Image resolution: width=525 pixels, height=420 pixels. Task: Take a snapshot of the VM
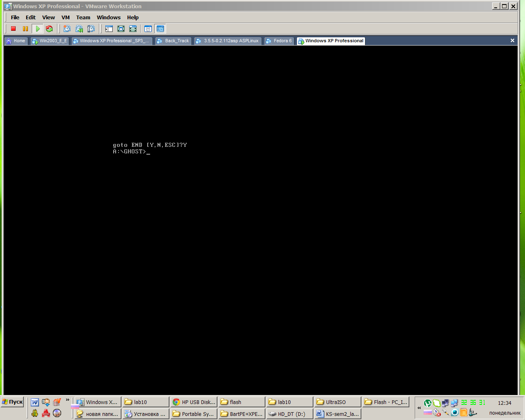tap(67, 29)
